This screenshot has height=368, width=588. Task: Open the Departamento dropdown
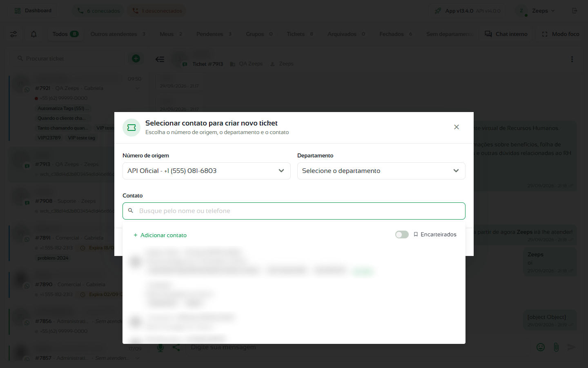[x=381, y=171]
